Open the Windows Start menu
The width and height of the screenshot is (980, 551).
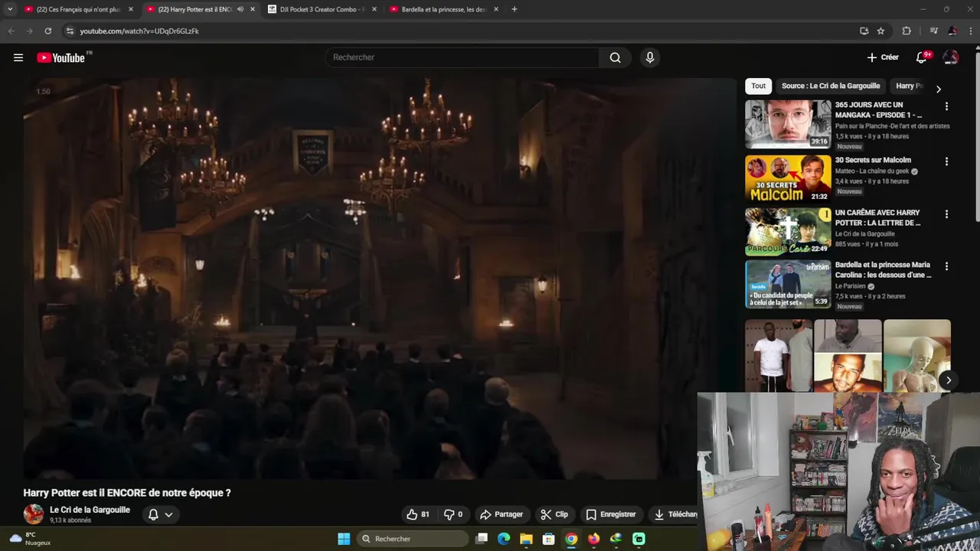click(x=344, y=539)
